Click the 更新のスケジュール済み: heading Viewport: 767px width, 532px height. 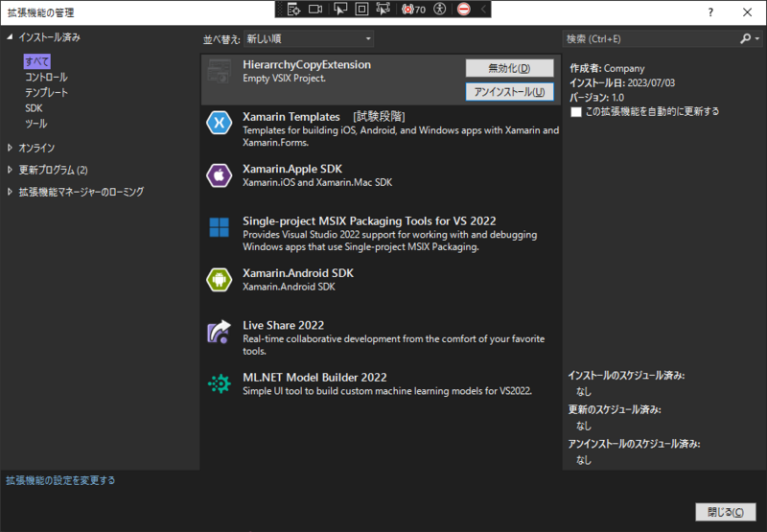615,409
